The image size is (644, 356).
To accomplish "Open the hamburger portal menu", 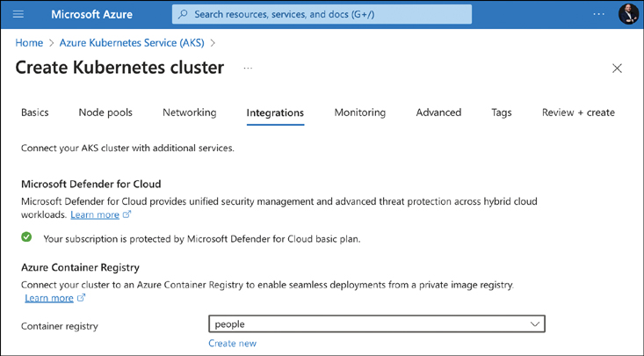I will pos(18,14).
